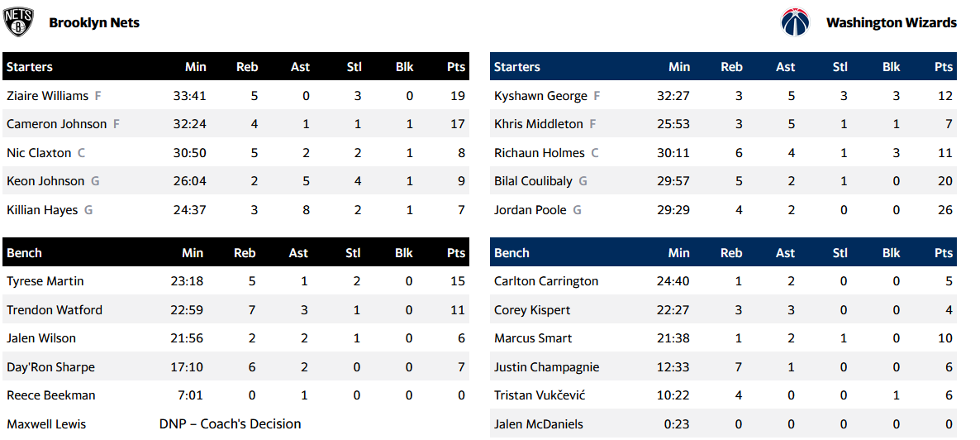
Task: Sort Nets starters by Pts column
Action: click(455, 67)
